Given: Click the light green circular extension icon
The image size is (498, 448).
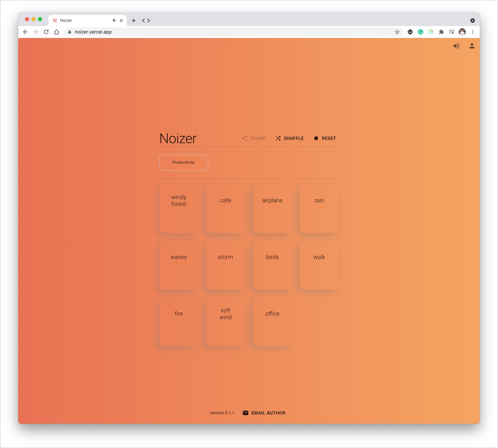Looking at the screenshot, I should click(431, 32).
